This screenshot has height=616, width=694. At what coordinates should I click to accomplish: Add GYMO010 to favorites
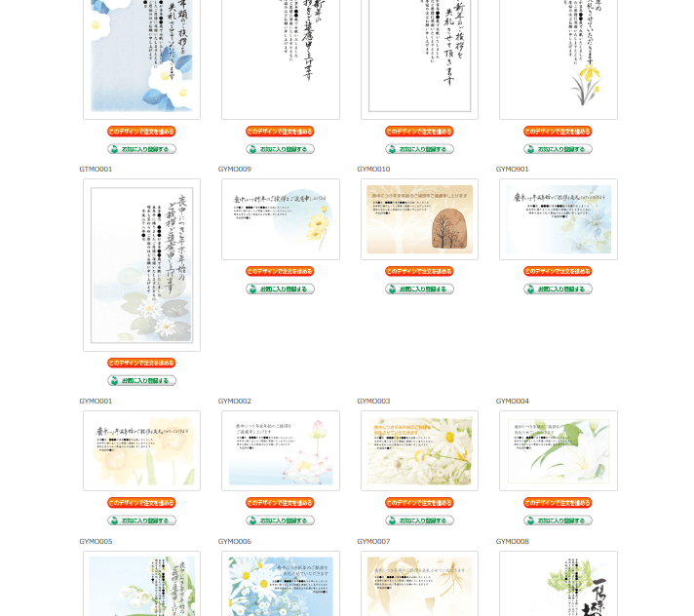[419, 289]
